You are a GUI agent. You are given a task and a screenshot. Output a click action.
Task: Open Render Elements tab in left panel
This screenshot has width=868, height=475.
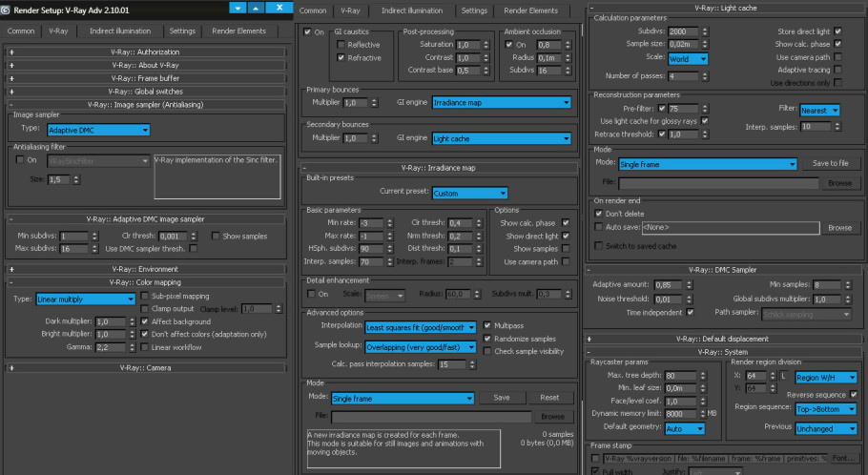click(x=238, y=31)
